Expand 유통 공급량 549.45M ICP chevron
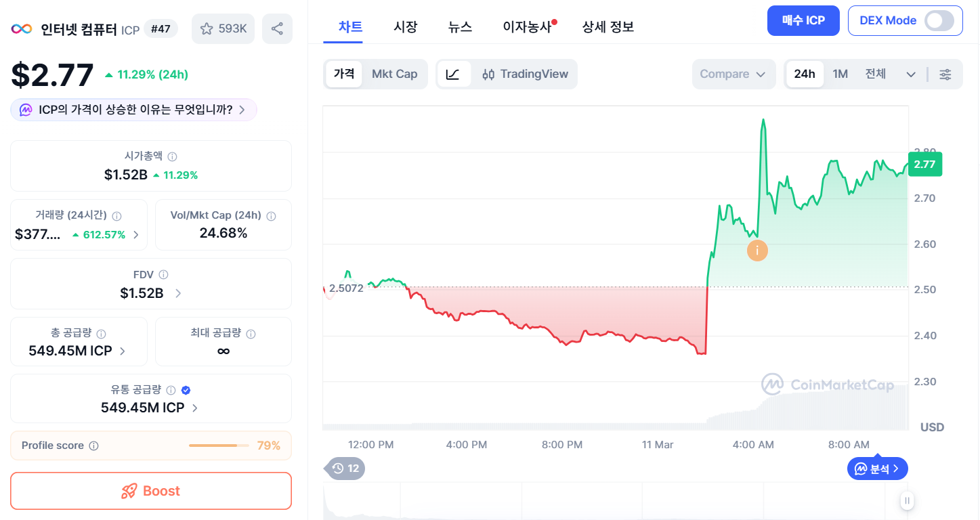Image resolution: width=980 pixels, height=520 pixels. 195,408
